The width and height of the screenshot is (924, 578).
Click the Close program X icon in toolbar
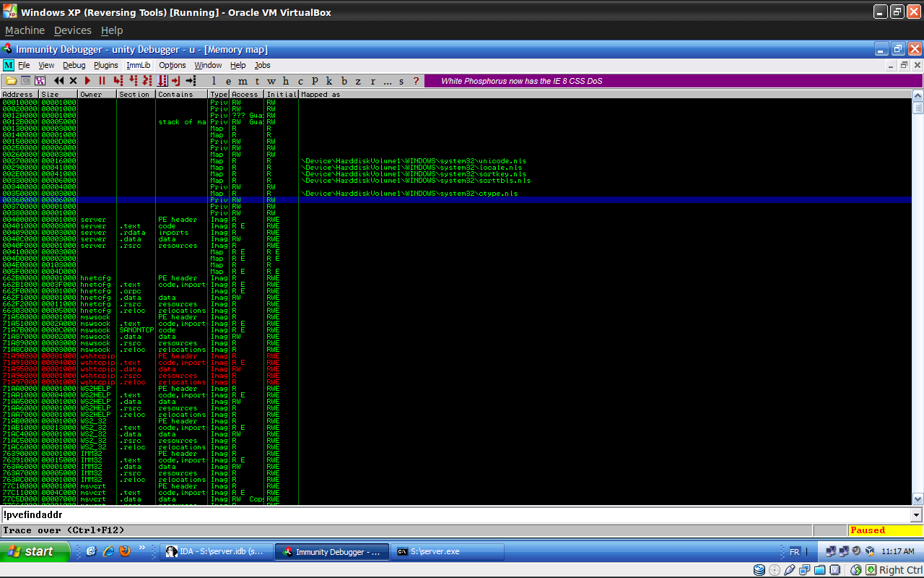(73, 81)
